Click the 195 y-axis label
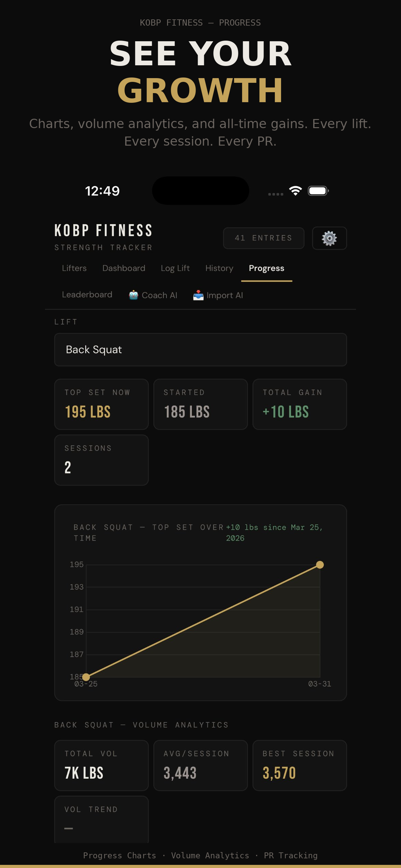Image resolution: width=401 pixels, height=868 pixels. click(77, 564)
